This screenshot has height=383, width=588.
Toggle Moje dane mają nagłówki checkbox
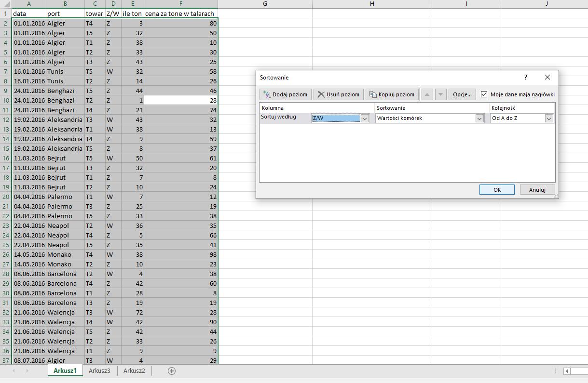pyautogui.click(x=484, y=94)
